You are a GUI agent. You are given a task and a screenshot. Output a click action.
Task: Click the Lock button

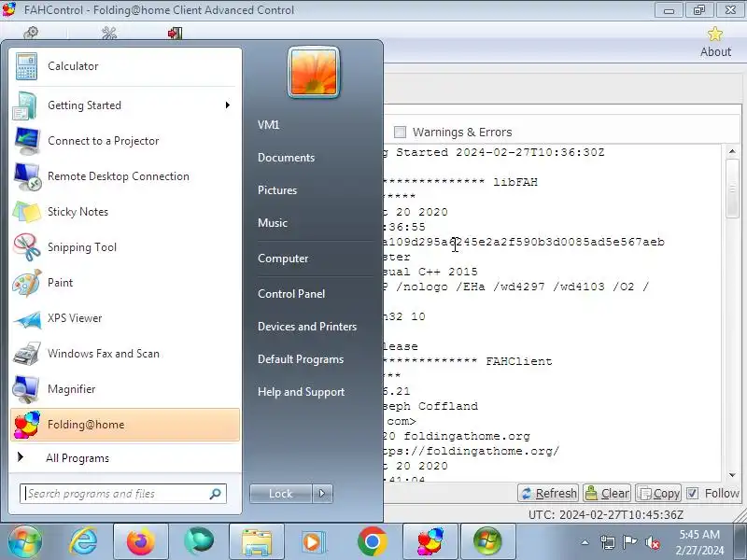tap(281, 494)
